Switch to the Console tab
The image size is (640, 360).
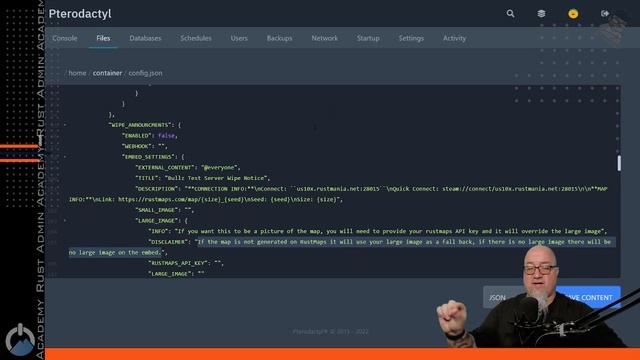pyautogui.click(x=64, y=38)
